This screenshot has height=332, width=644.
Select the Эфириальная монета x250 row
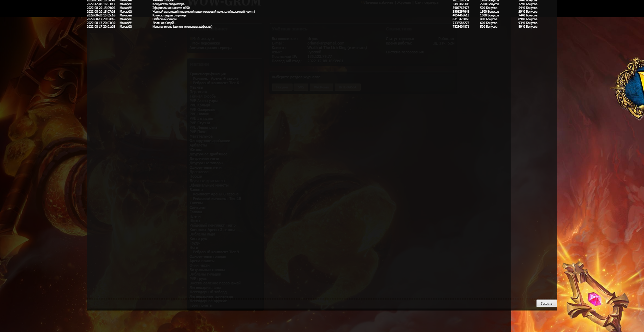click(x=171, y=8)
